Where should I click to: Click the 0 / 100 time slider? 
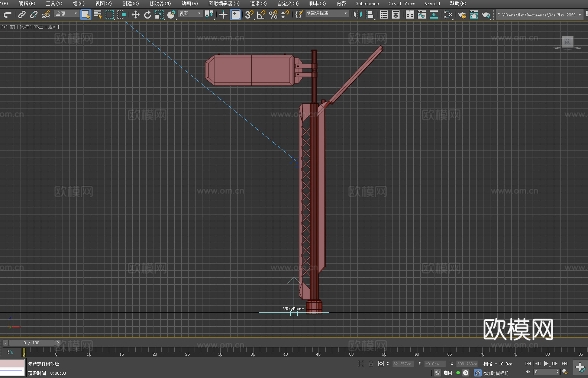[32, 343]
